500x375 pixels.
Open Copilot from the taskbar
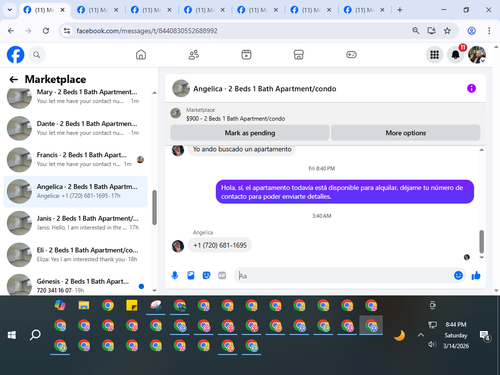60,305
